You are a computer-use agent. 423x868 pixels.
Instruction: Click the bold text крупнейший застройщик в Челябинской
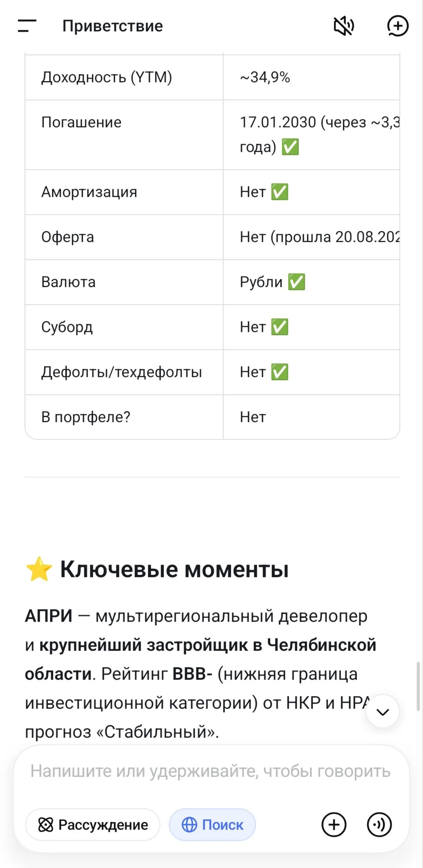tap(208, 645)
